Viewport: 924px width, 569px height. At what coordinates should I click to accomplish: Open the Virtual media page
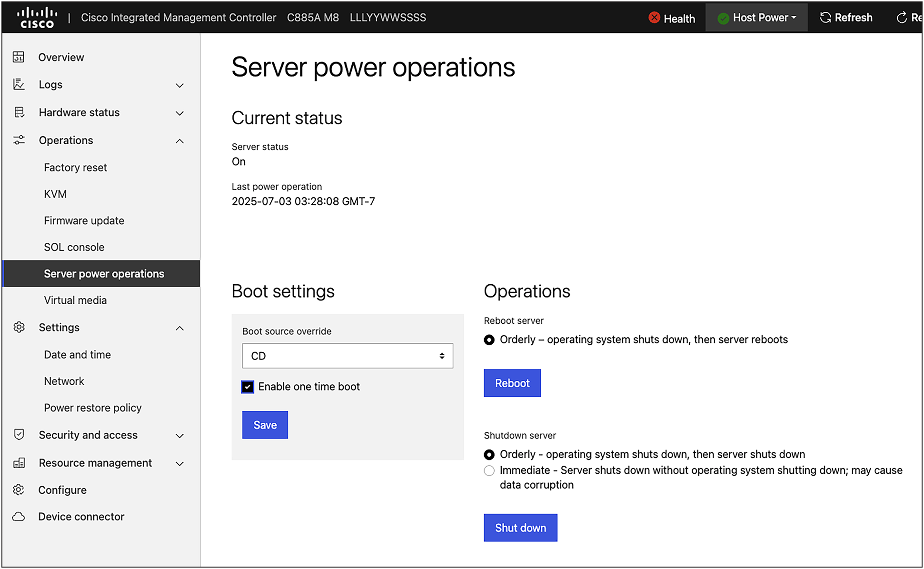pyautogui.click(x=75, y=300)
